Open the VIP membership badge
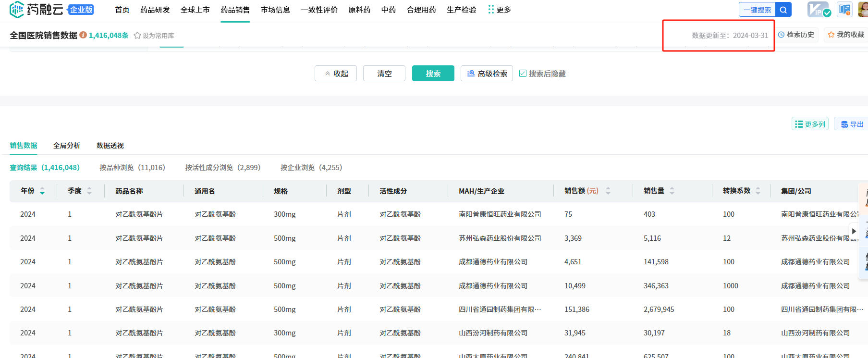 [818, 10]
